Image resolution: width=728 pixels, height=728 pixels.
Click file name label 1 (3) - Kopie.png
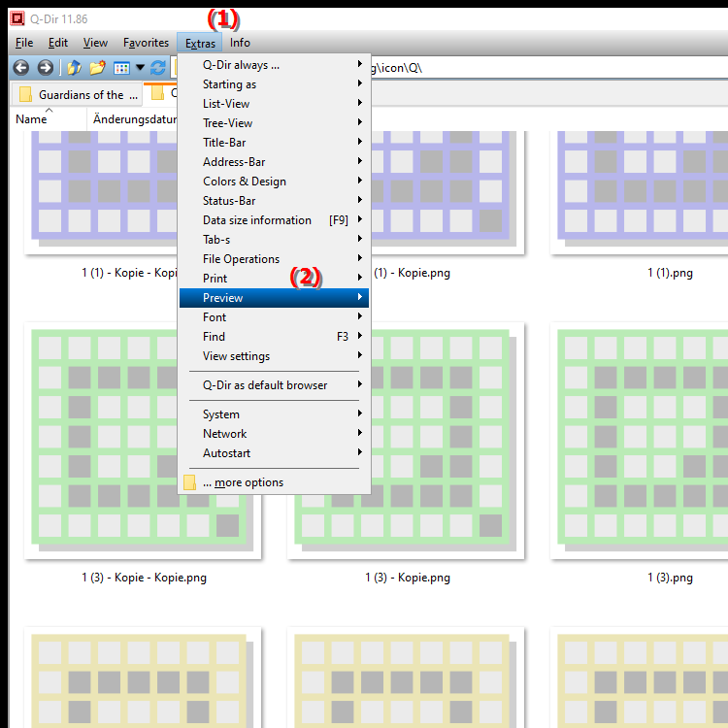[407, 578]
